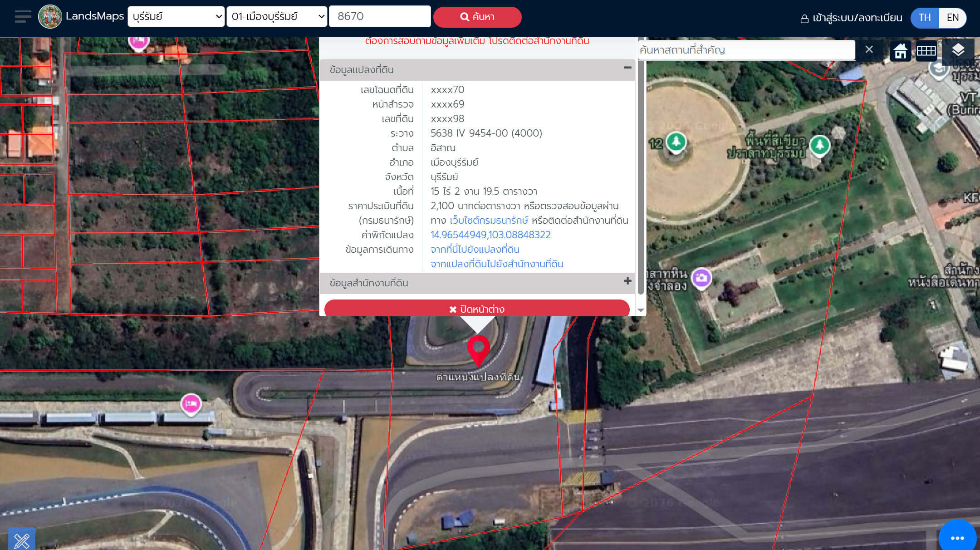Click the ค้นหาสถานที่สำคัญ search field
The image size is (980, 550).
(x=746, y=50)
